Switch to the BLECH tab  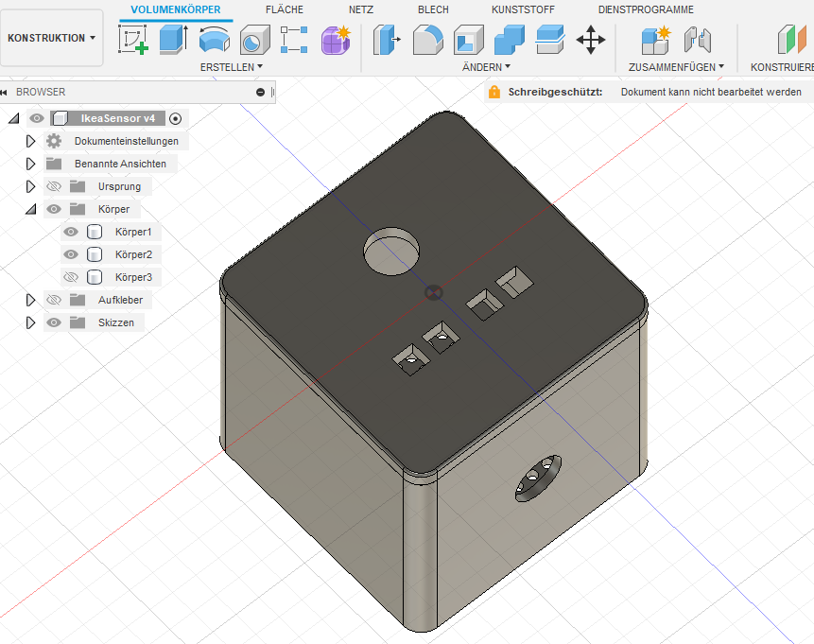[433, 9]
